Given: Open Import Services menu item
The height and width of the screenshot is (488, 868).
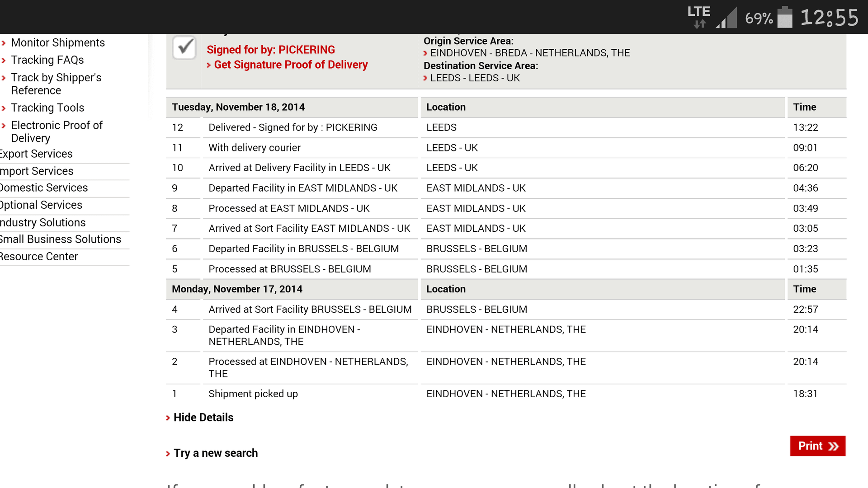Looking at the screenshot, I should 37,171.
